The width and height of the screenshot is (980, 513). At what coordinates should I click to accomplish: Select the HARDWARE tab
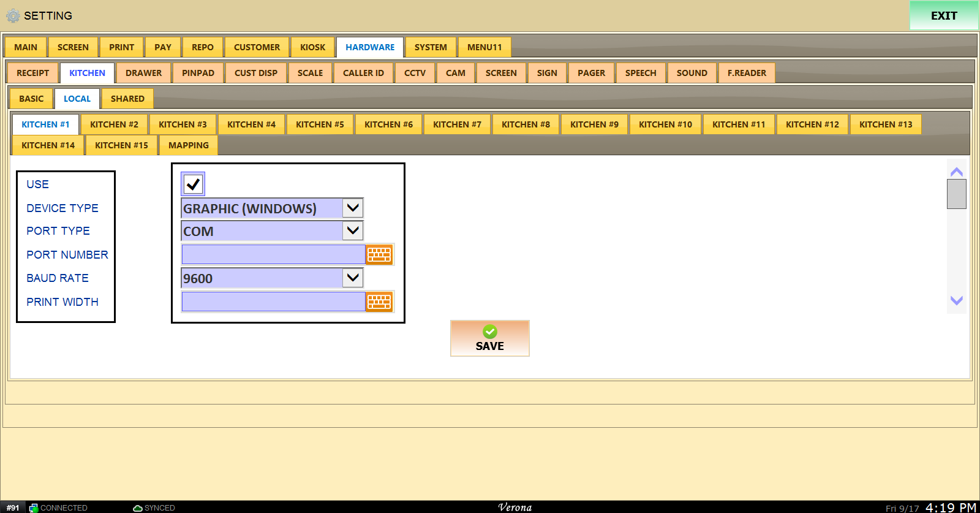(370, 47)
